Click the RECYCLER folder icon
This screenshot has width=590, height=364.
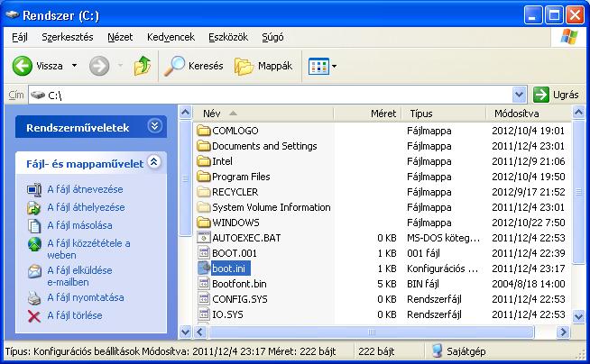tap(204, 192)
